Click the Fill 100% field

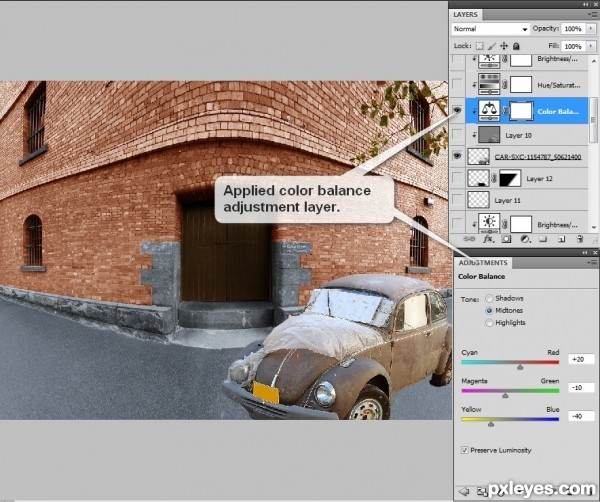tap(574, 46)
